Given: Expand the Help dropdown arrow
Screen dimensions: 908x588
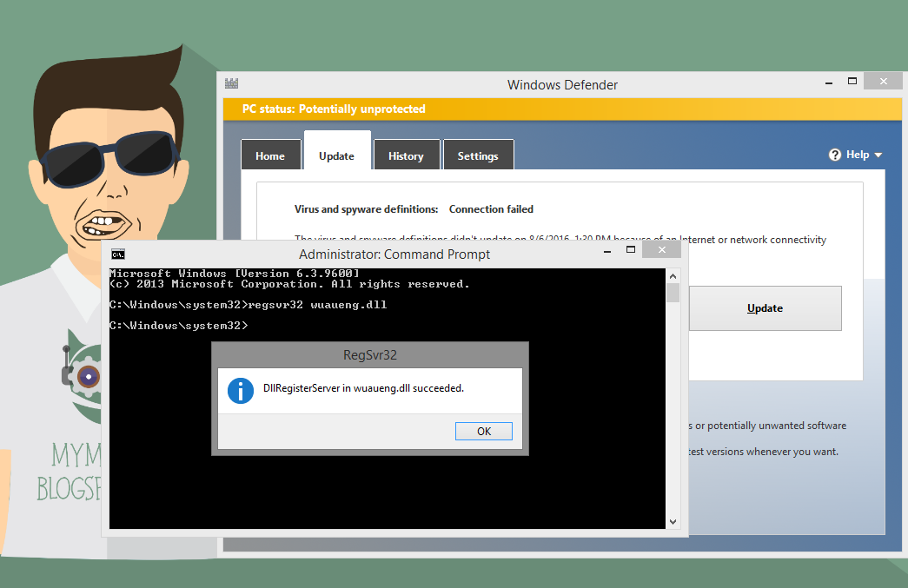Looking at the screenshot, I should coord(878,155).
